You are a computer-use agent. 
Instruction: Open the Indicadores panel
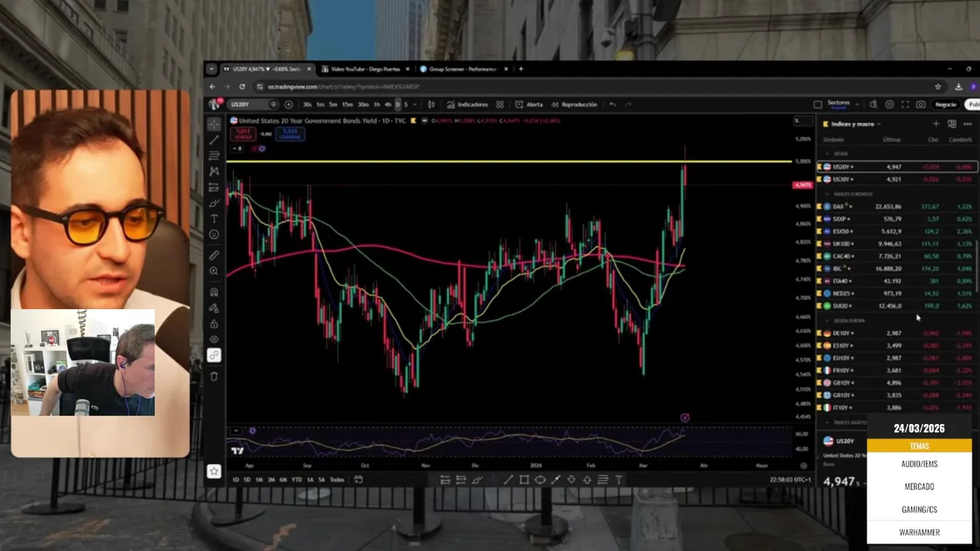click(x=468, y=104)
